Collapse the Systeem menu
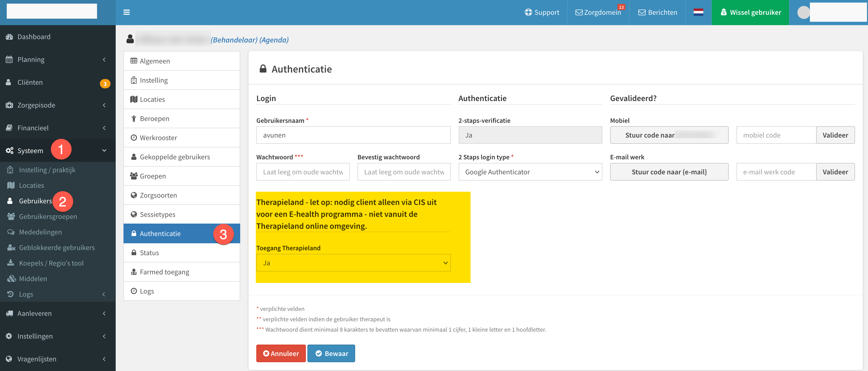868x371 pixels. (58, 151)
